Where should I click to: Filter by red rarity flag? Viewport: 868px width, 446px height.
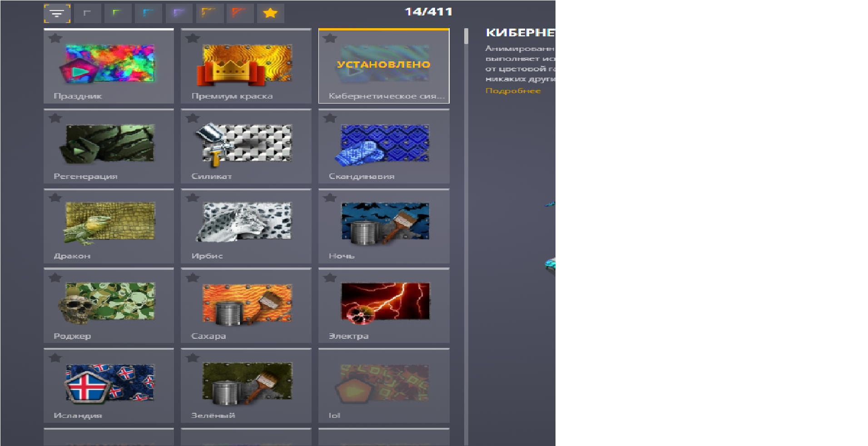240,13
